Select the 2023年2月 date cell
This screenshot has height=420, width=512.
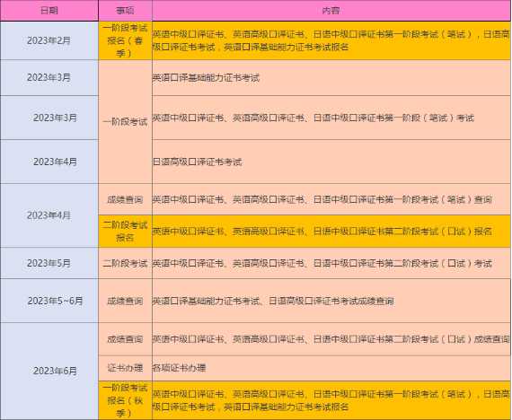point(49,40)
